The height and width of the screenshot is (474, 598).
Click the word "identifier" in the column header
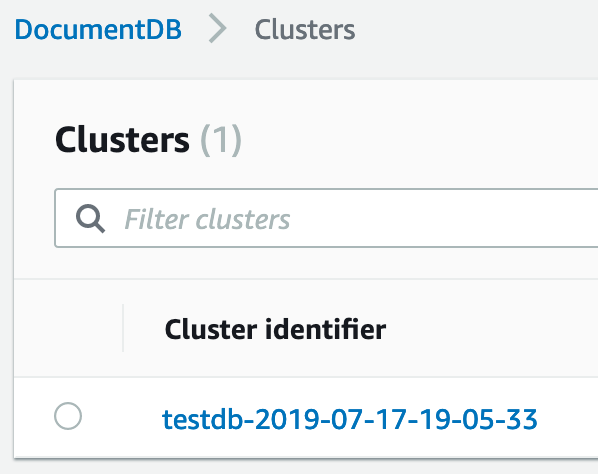point(325,329)
